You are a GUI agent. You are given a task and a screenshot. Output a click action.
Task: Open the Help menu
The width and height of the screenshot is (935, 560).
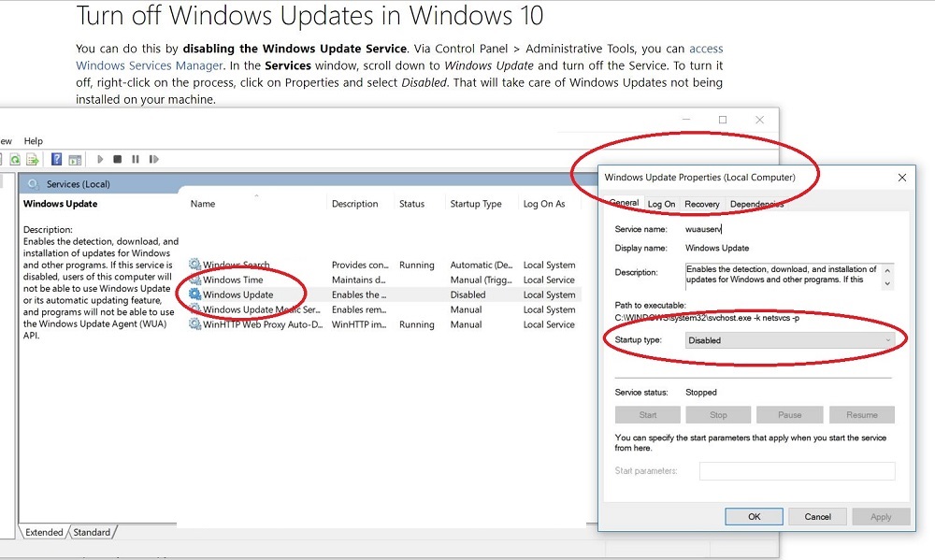coord(34,141)
